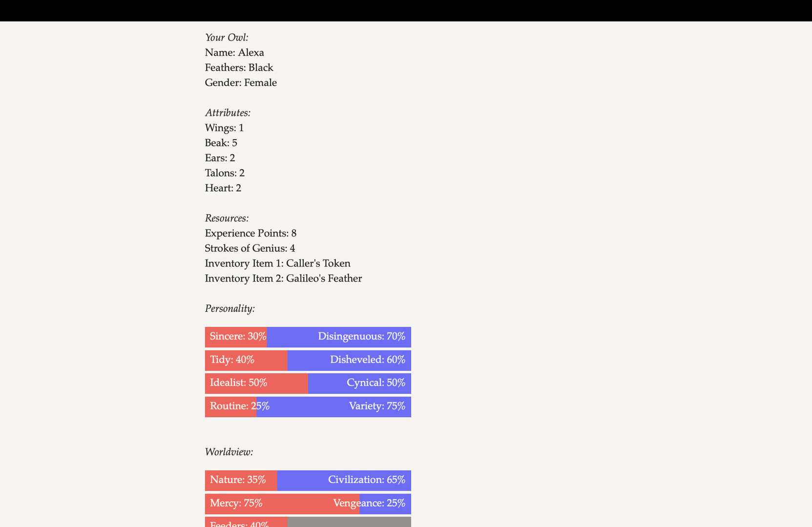
Task: Click the "Experience Points: 8" line
Action: [250, 233]
